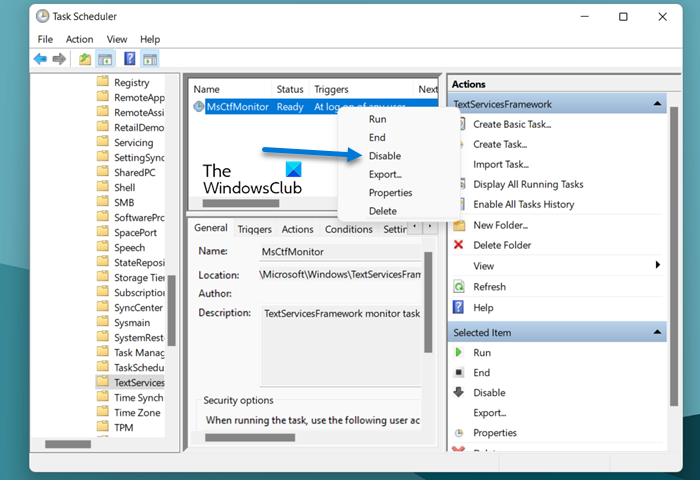Click the Properties clock icon in Selected Item

[458, 432]
